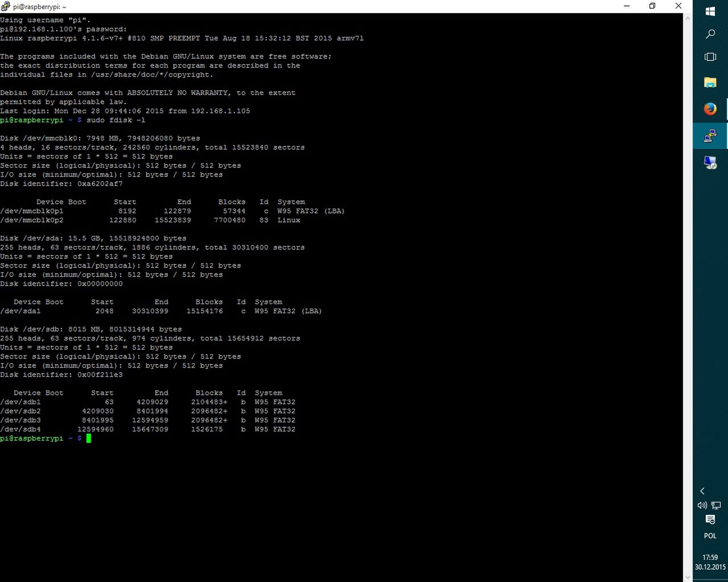728x582 pixels.
Task: Select the active PuTTY taskbar icon
Action: coord(710,136)
